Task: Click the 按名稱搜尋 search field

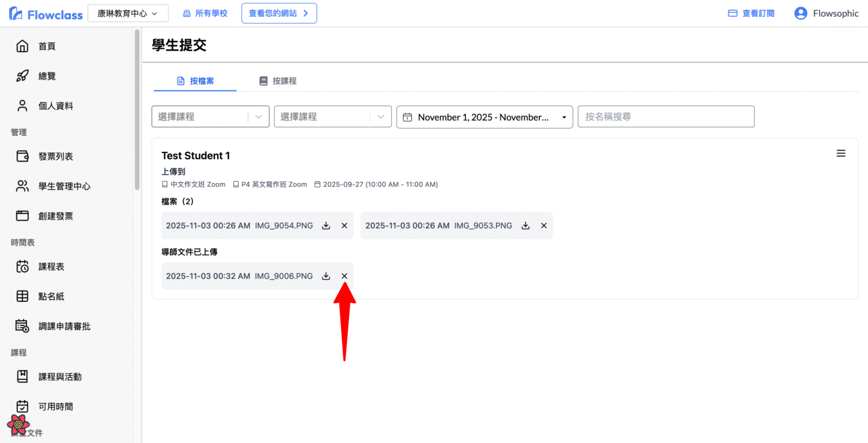Action: coord(665,117)
